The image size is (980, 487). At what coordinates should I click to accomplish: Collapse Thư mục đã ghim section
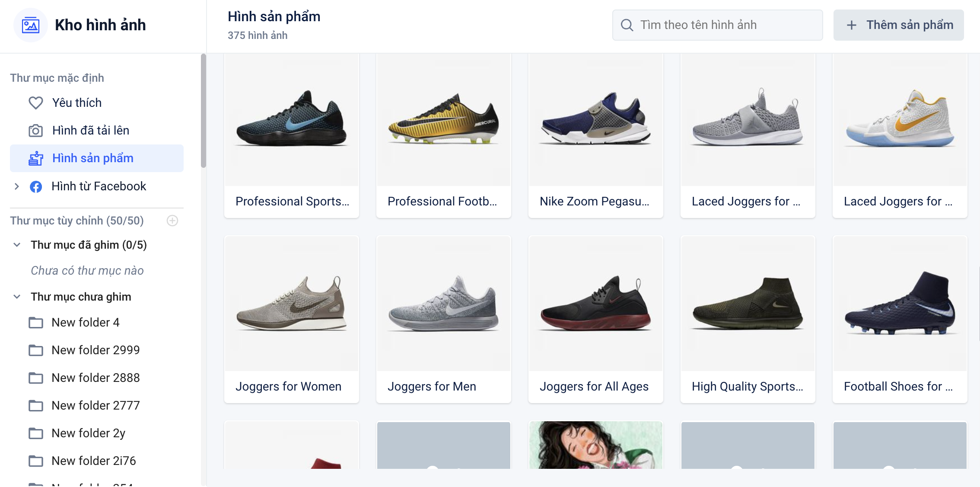[x=17, y=245]
